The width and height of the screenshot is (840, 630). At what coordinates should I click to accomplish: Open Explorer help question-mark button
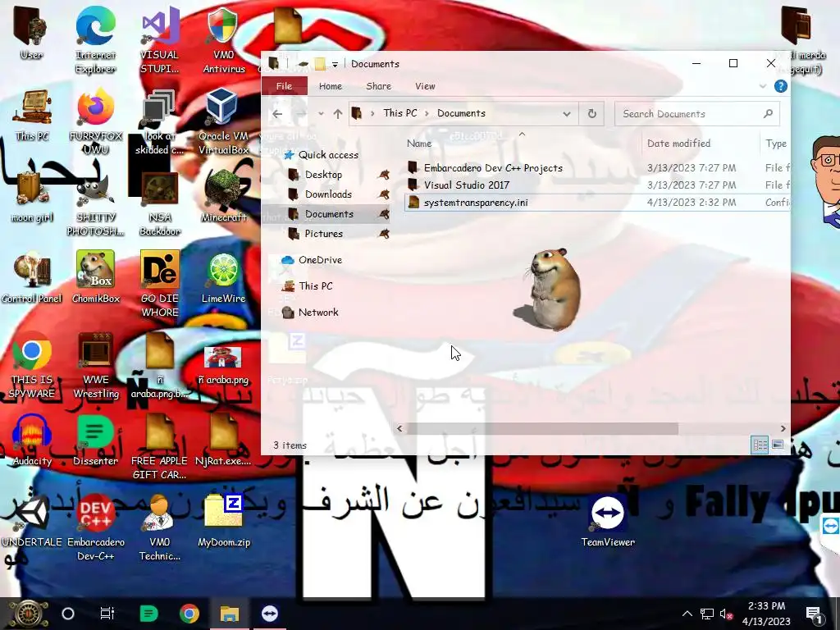pos(781,85)
